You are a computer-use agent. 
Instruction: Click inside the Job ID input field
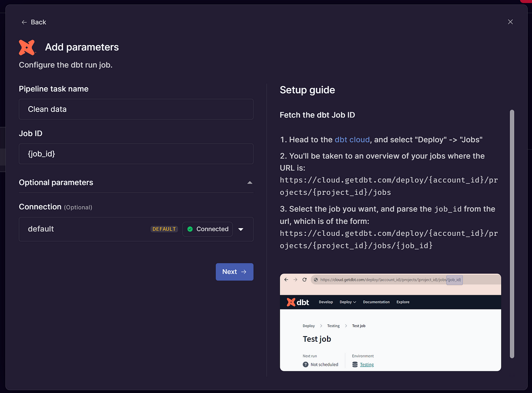pyautogui.click(x=136, y=154)
